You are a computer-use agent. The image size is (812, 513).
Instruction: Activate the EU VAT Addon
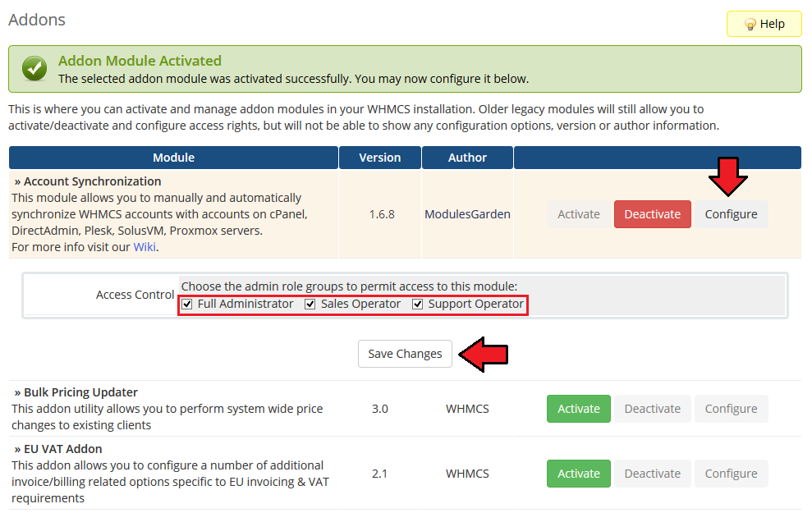[579, 474]
